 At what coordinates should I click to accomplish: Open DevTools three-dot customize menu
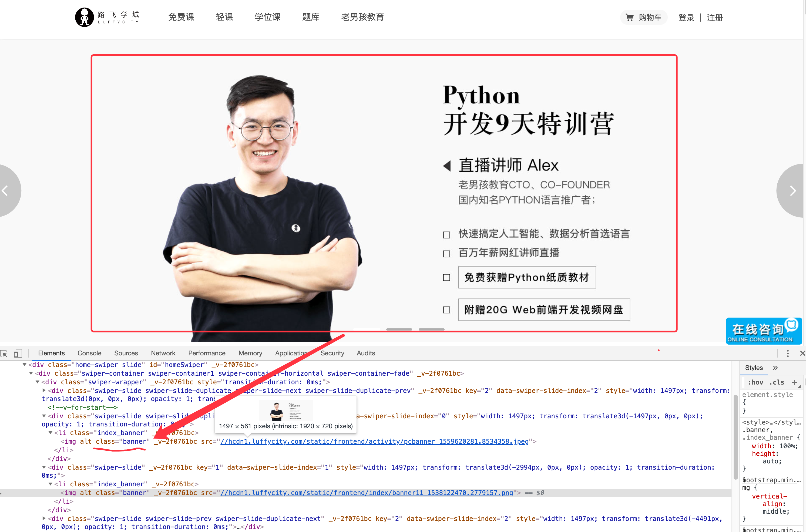788,353
